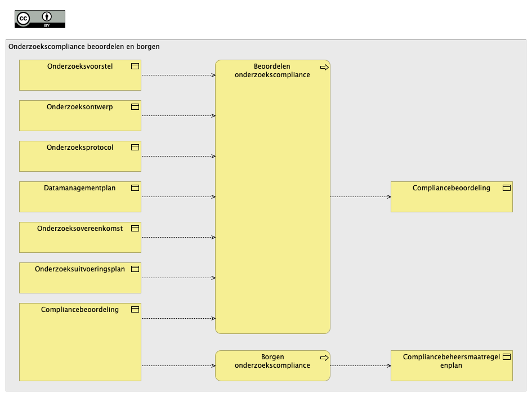This screenshot has width=532, height=397.
Task: Select the dashed arrow from Datamanagementplan to Beoordelen
Action: click(x=178, y=197)
